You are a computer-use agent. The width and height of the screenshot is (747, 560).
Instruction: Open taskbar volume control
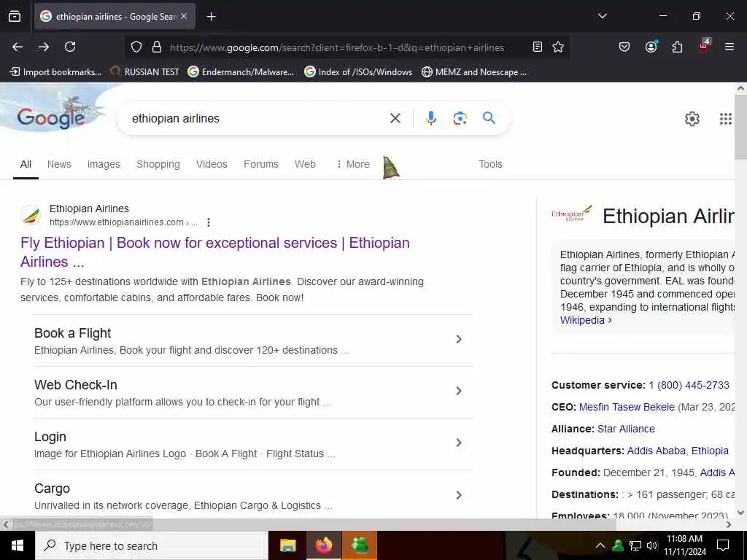(652, 545)
